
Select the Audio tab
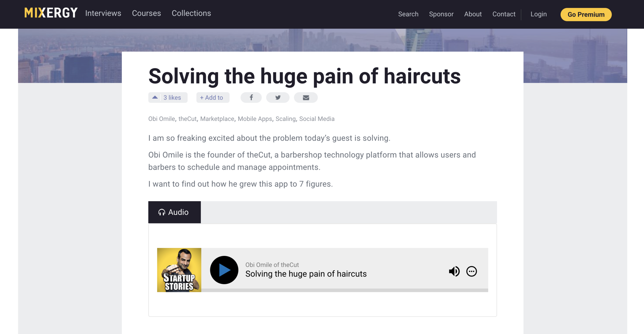point(174,212)
